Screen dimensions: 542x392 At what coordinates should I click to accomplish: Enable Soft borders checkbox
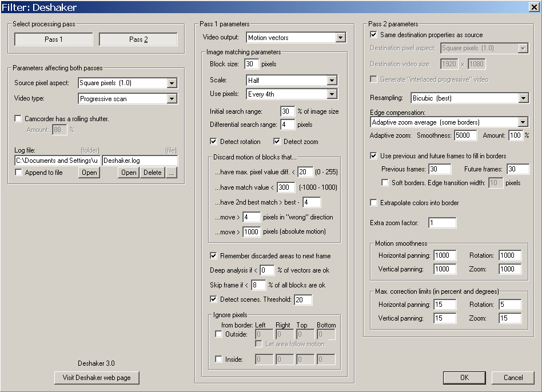point(385,183)
